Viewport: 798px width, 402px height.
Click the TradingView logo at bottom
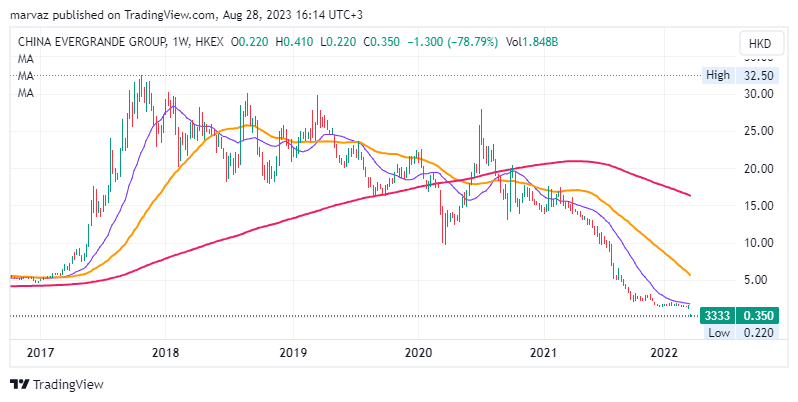click(x=57, y=384)
